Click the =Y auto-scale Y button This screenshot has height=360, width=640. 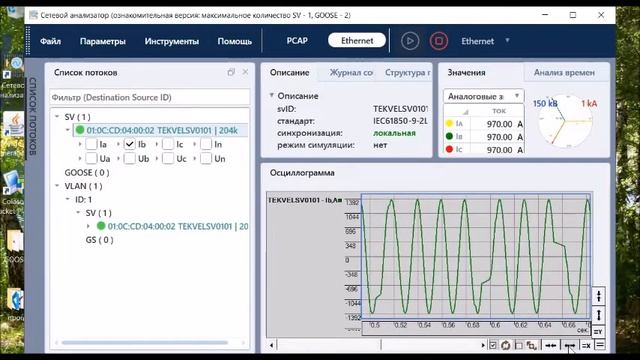598,332
